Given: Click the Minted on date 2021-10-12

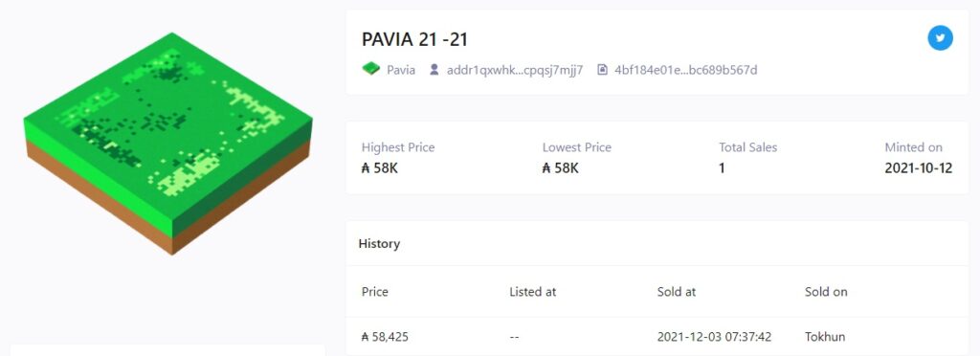Looking at the screenshot, I should pos(918,168).
